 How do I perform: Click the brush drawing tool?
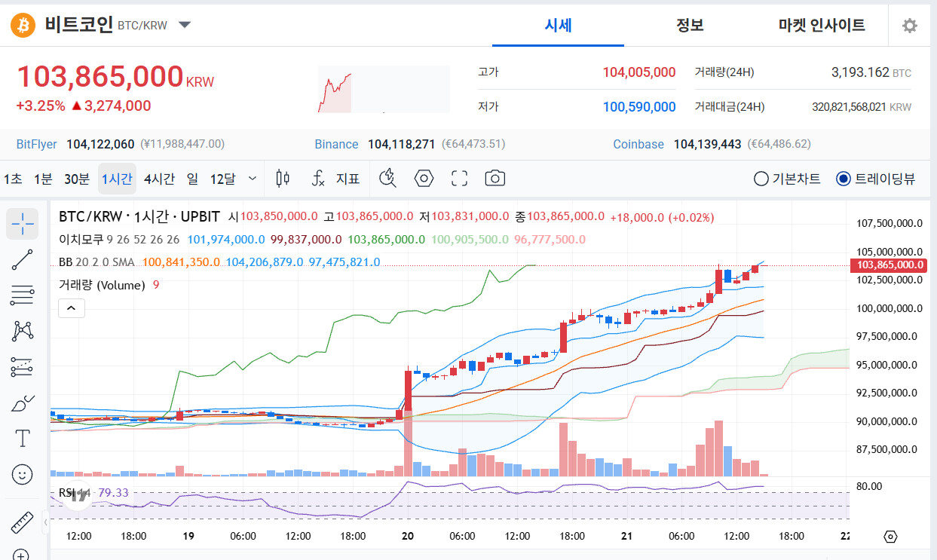pos(23,402)
